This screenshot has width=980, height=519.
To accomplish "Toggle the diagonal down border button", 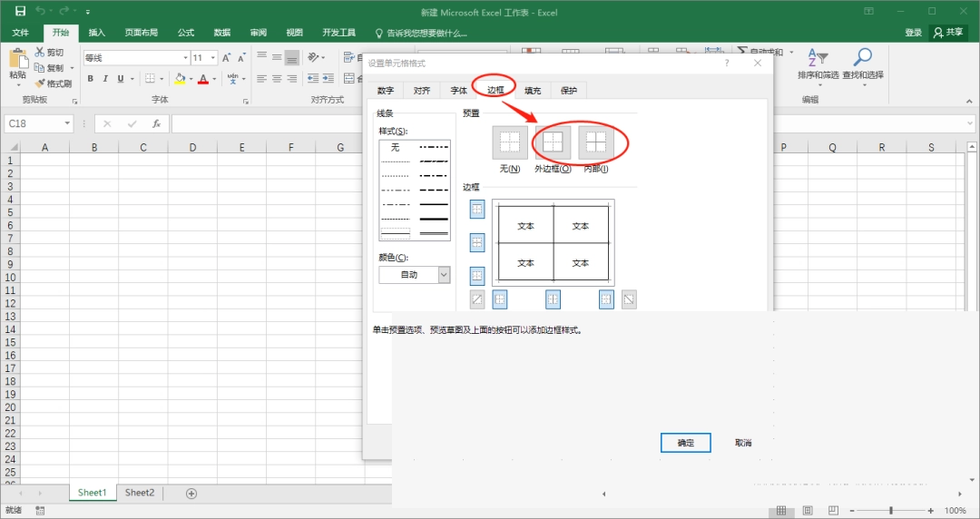I will click(x=629, y=299).
